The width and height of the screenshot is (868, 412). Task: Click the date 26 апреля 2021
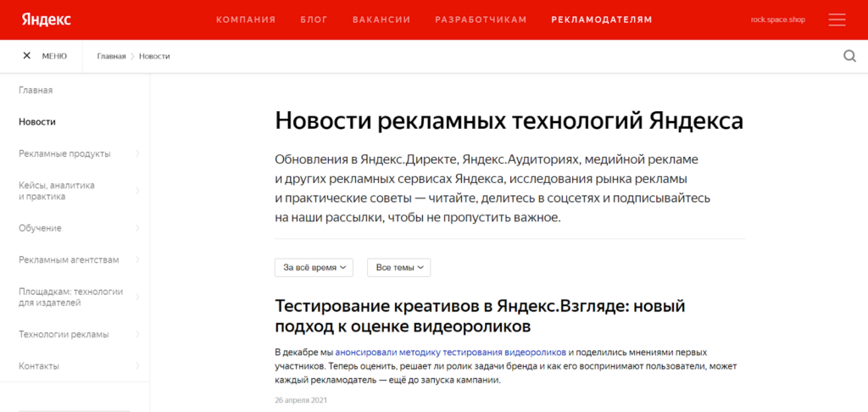(x=301, y=400)
